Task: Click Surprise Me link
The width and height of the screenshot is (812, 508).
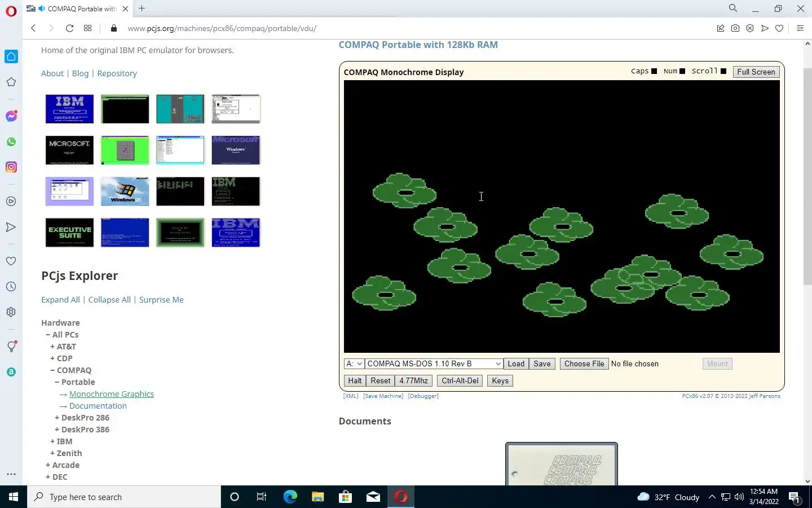Action: click(x=161, y=300)
